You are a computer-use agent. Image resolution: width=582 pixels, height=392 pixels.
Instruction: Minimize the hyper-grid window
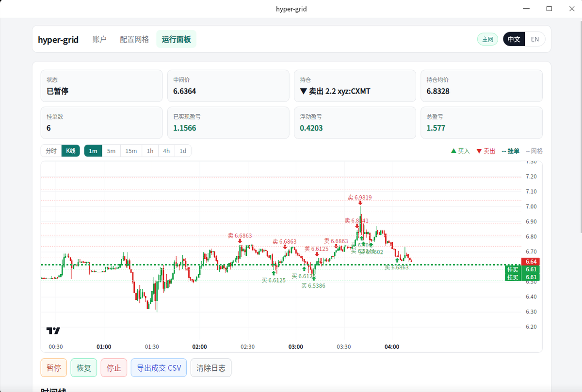point(527,9)
